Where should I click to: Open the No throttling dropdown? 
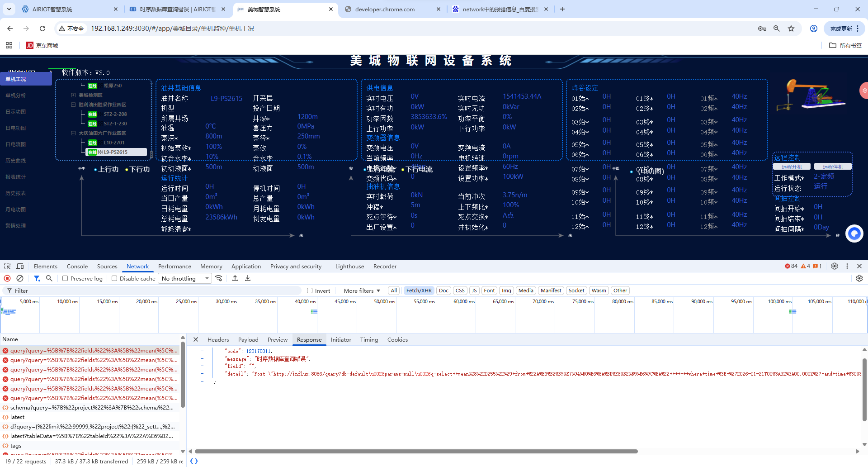(x=184, y=278)
